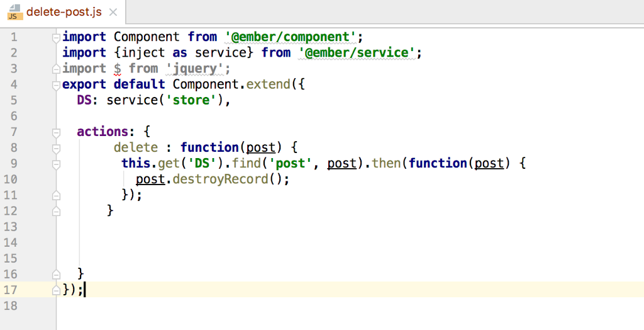Click the delete key on line 8
Viewport: 644px width, 330px height.
(x=136, y=147)
